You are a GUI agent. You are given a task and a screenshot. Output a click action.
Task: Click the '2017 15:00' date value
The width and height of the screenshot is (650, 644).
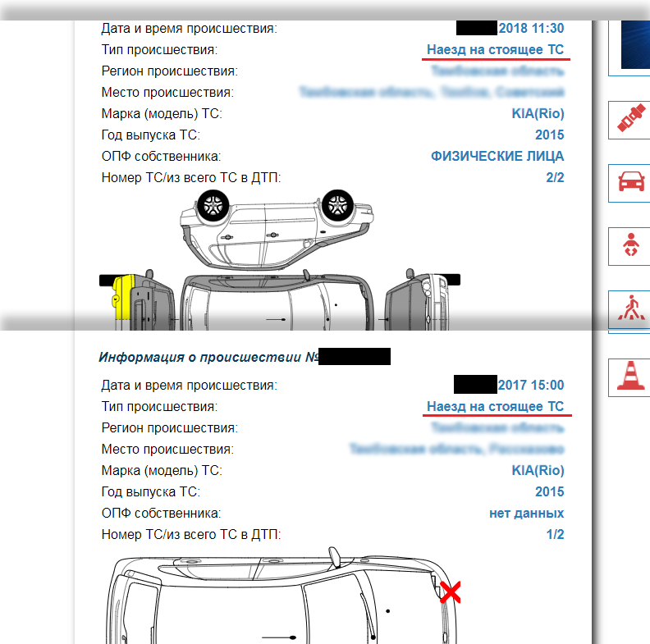pyautogui.click(x=531, y=385)
